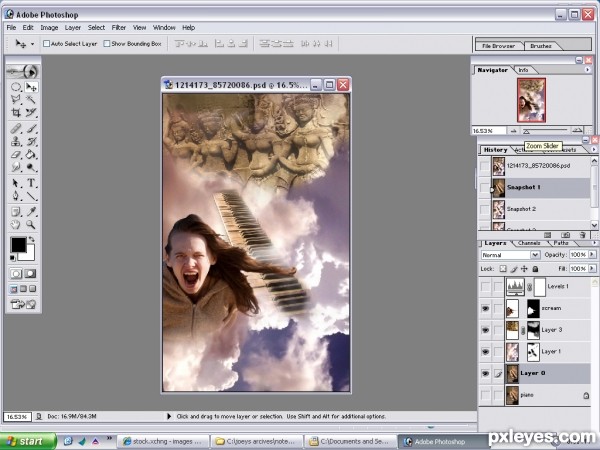This screenshot has height=450, width=600.
Task: Open the tool preset picker arrow
Action: click(x=32, y=44)
